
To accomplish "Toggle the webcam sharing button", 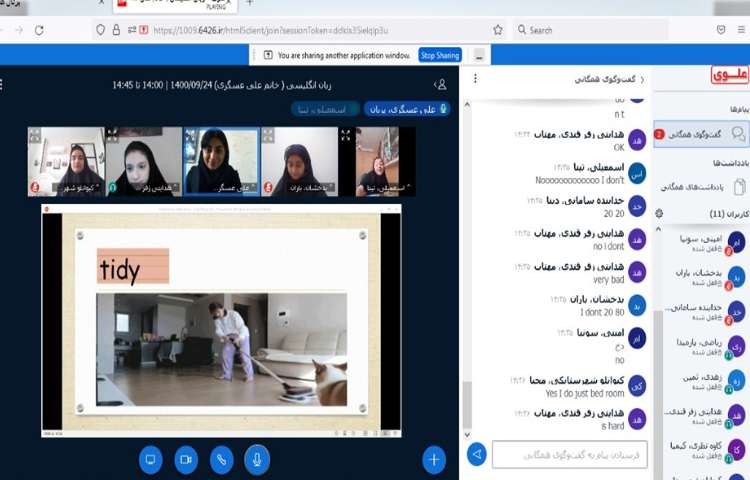I will [x=186, y=459].
